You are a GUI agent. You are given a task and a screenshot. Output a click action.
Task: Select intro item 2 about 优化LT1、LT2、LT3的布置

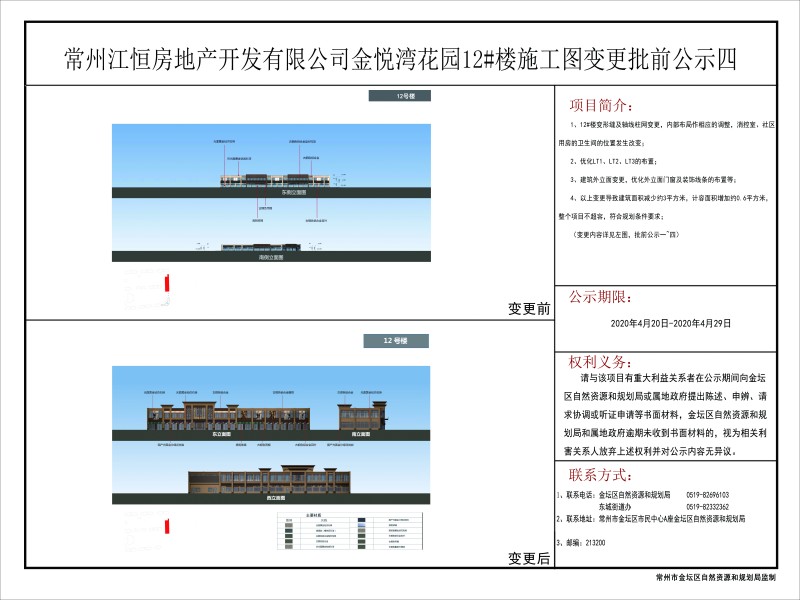[614, 162]
